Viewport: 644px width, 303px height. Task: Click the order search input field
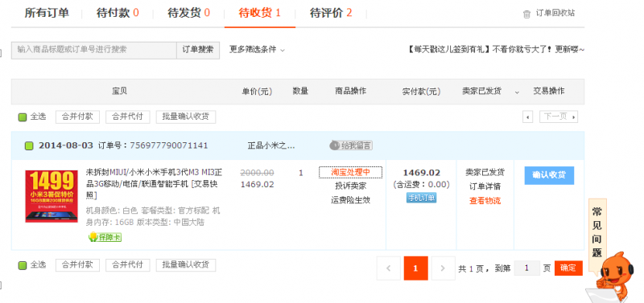point(94,50)
